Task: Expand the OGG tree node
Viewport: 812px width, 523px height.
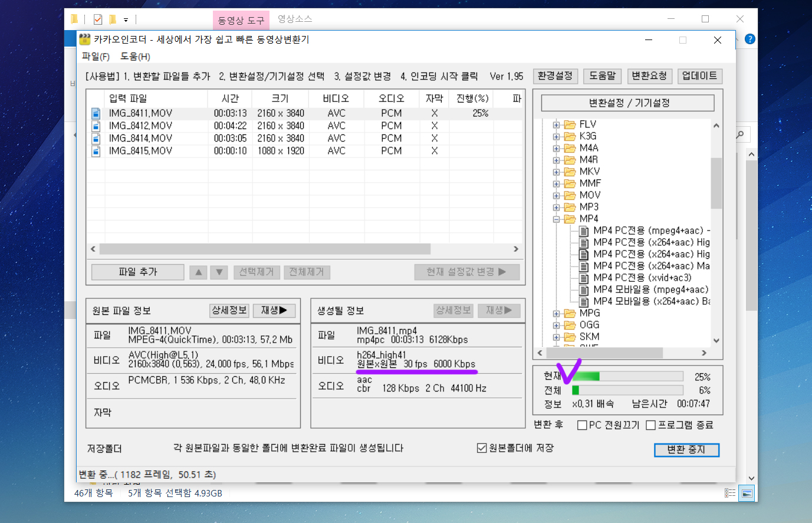Action: point(556,325)
